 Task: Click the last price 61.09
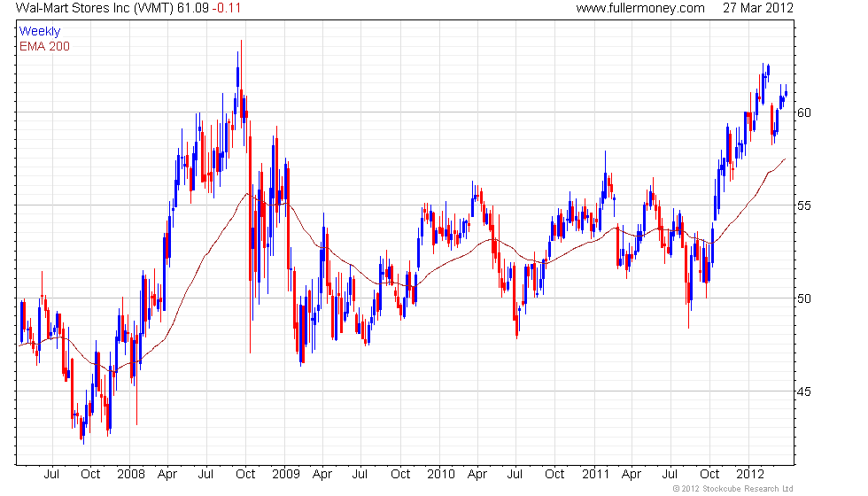click(x=193, y=8)
